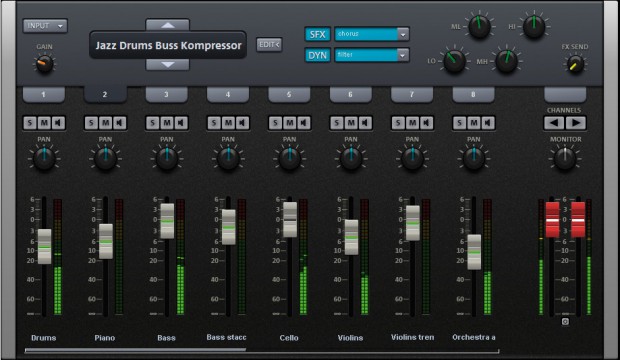Viewport: 620px width, 360px height.
Task: Click the PAN knob on Cello channel
Action: [289, 158]
